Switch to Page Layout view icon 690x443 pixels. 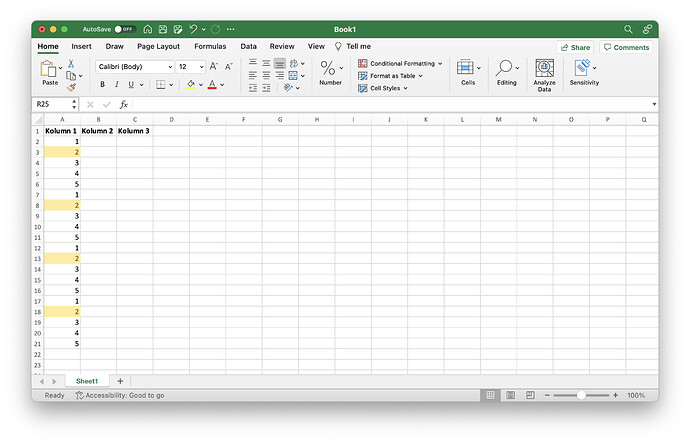click(510, 395)
